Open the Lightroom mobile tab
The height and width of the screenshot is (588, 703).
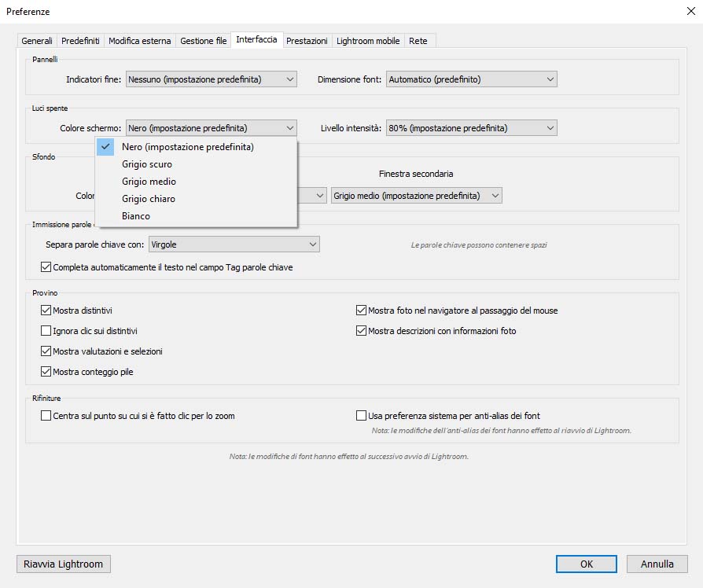pyautogui.click(x=368, y=41)
